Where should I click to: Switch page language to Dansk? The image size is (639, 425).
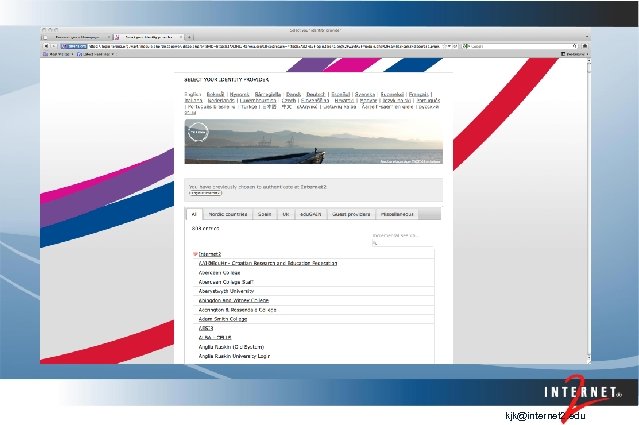pyautogui.click(x=293, y=94)
